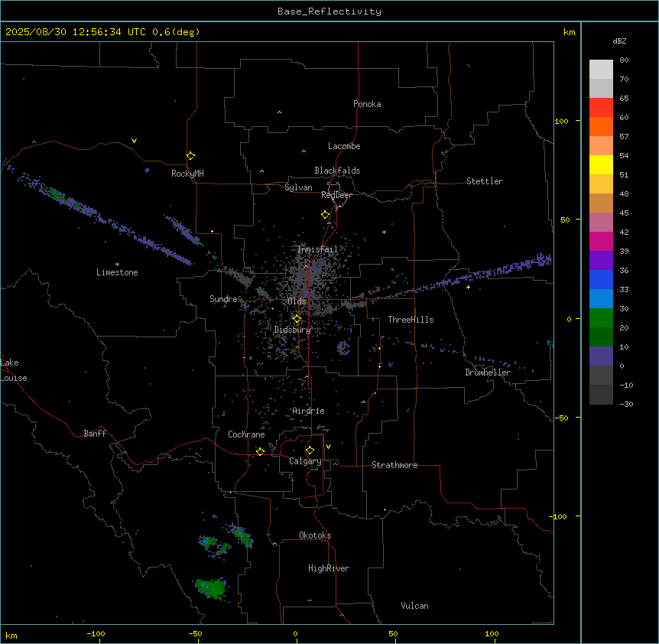Select the magenta 39-42 dBZ legend swatch
Viewport: 659px width, 644px height.
click(x=601, y=242)
